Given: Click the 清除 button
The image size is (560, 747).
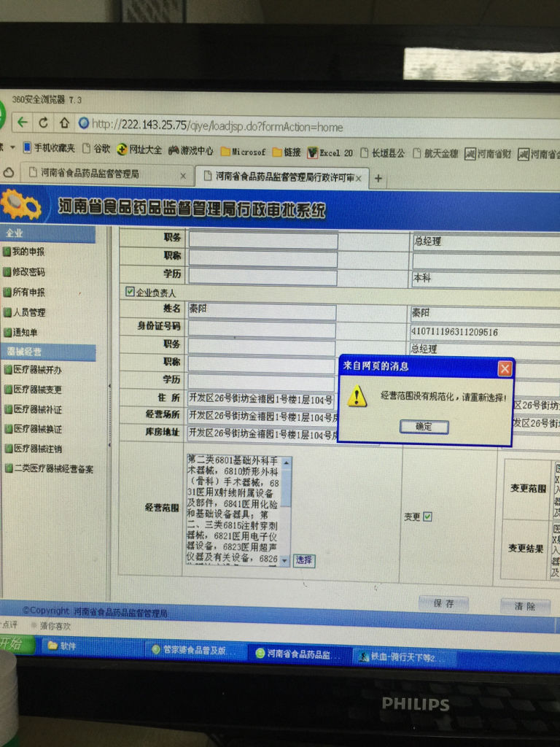Looking at the screenshot, I should point(525,606).
